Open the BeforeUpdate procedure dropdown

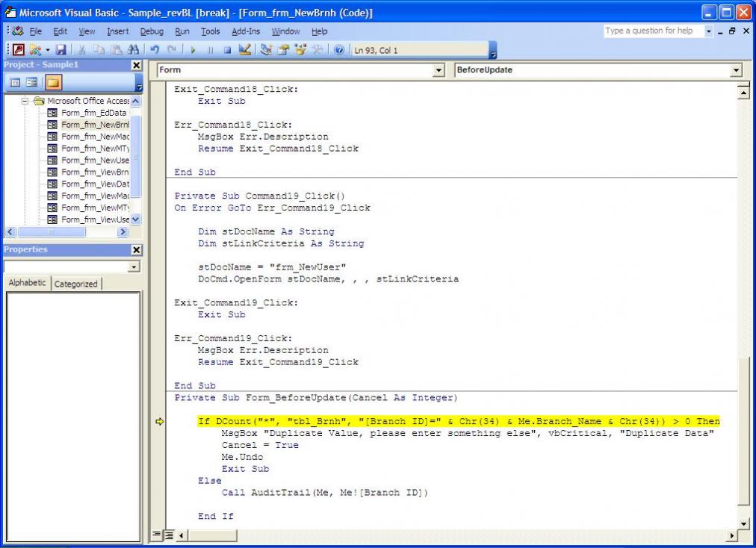pos(737,70)
